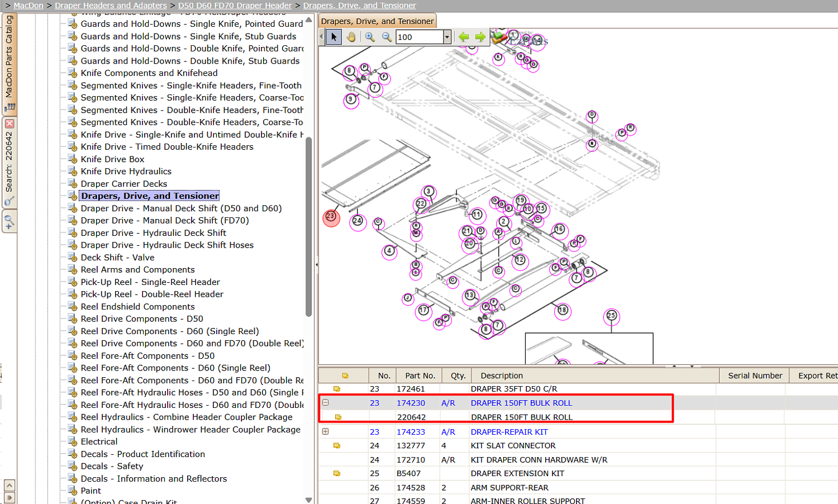Click the note icon for part 132777
This screenshot has width=838, height=504.
click(x=337, y=446)
